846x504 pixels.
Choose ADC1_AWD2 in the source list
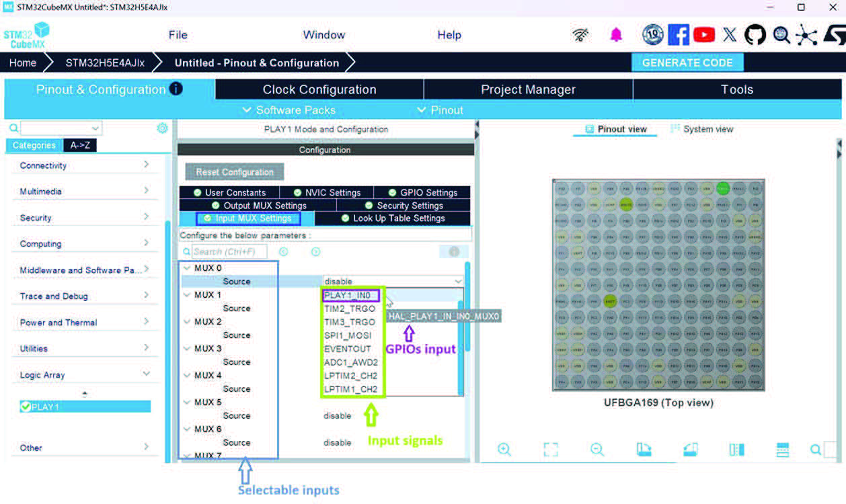pyautogui.click(x=350, y=362)
